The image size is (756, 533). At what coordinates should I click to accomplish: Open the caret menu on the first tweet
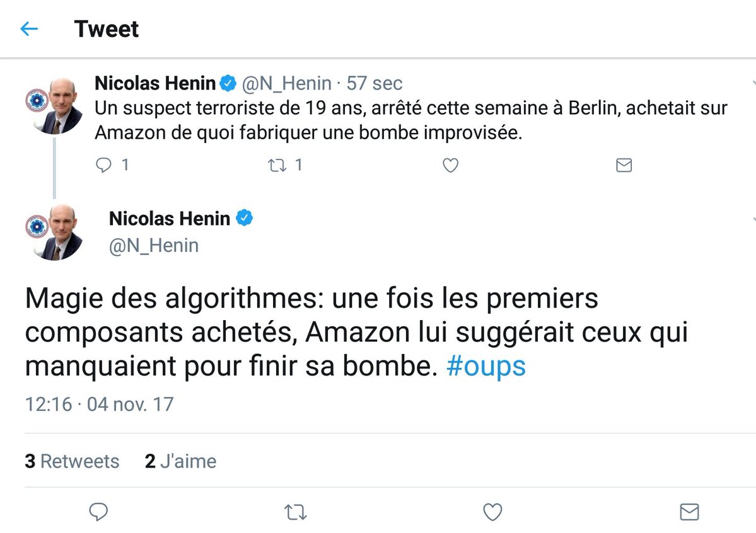753,84
